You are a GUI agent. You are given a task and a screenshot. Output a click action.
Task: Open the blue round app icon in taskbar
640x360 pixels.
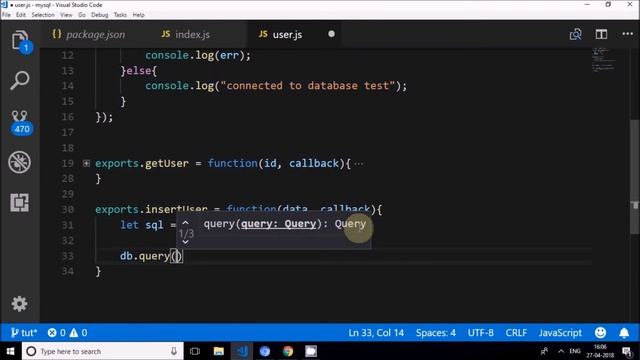(x=265, y=351)
